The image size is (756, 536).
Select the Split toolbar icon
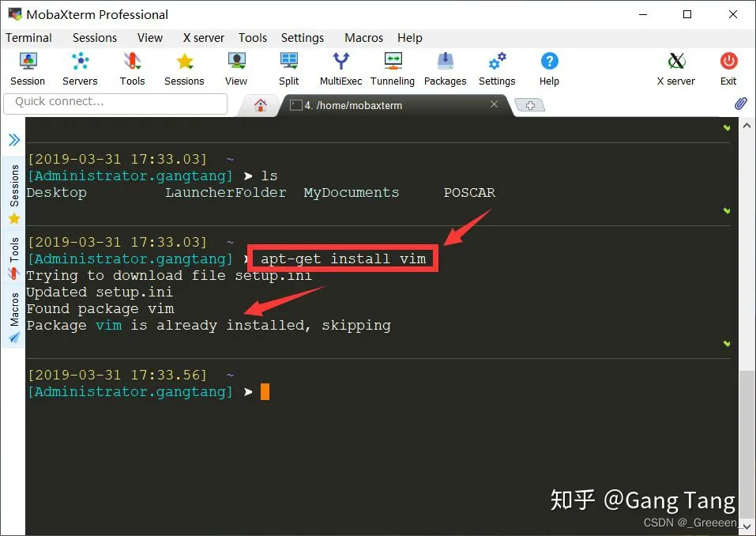coord(289,69)
